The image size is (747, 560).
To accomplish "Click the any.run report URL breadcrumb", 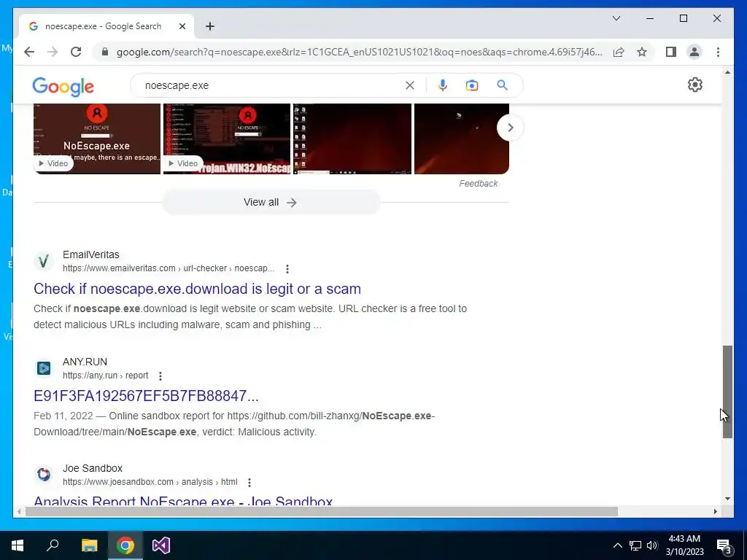I will coord(105,376).
